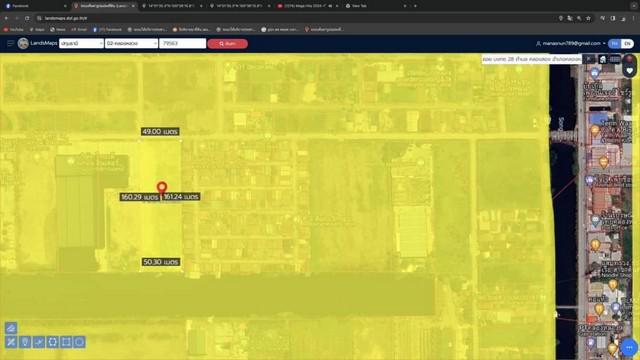Viewport: 640px width, 360px height.
Task: Click the red round map button
Action: pyautogui.click(x=629, y=59)
